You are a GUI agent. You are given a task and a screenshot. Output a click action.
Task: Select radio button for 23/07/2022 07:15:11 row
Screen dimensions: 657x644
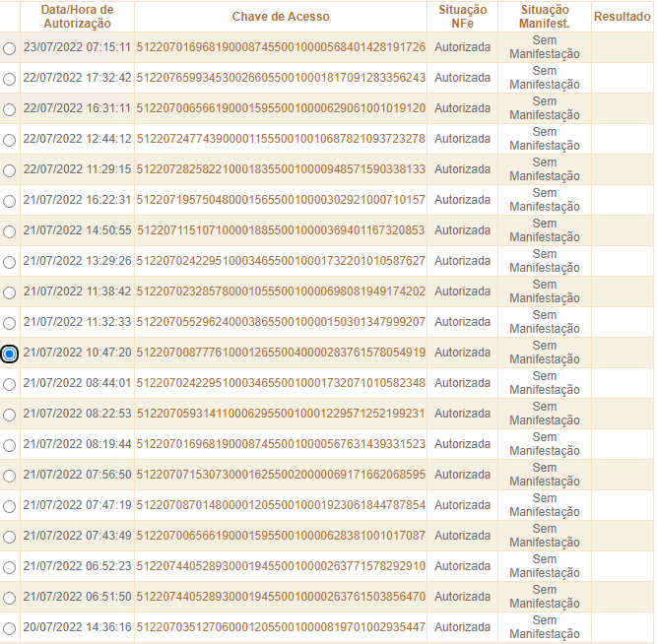[9, 48]
